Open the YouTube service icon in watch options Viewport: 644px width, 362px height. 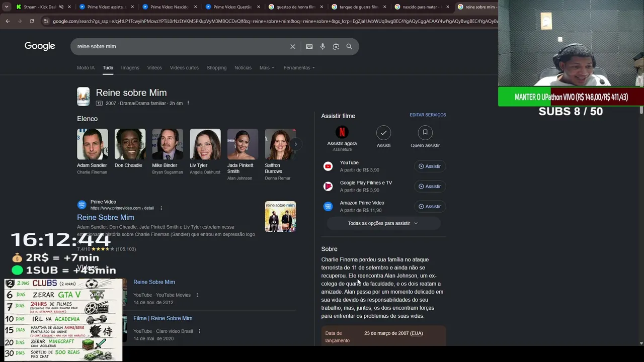click(328, 166)
